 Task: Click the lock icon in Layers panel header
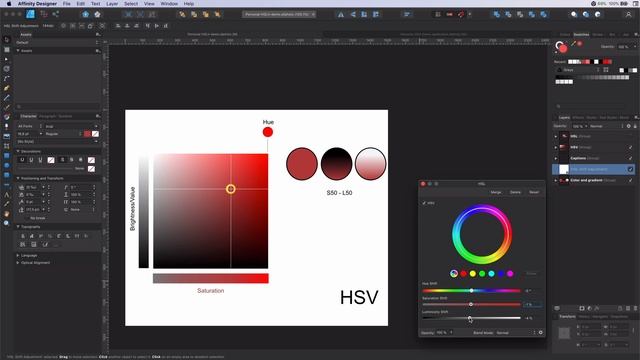coord(635,126)
